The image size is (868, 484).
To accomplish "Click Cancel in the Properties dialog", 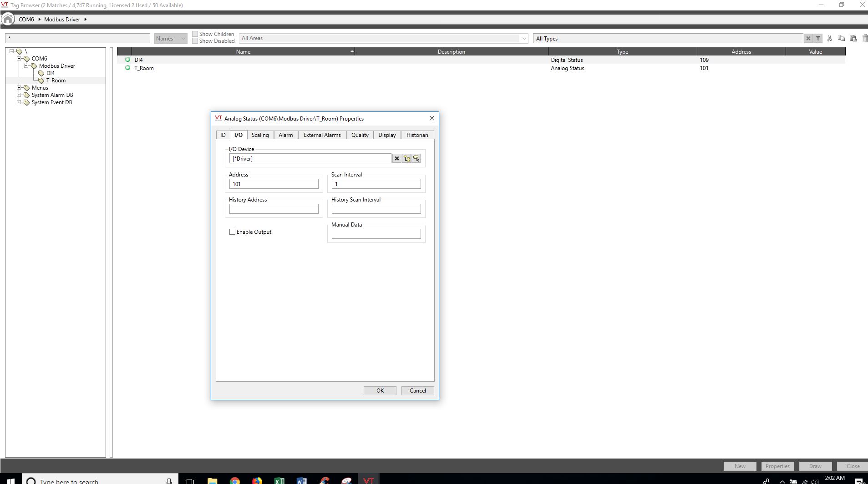I will point(418,391).
